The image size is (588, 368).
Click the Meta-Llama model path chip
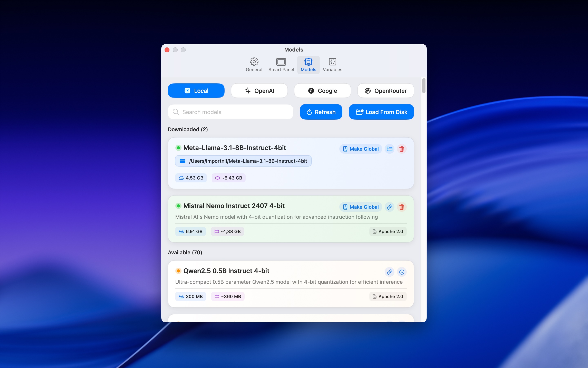(x=243, y=161)
